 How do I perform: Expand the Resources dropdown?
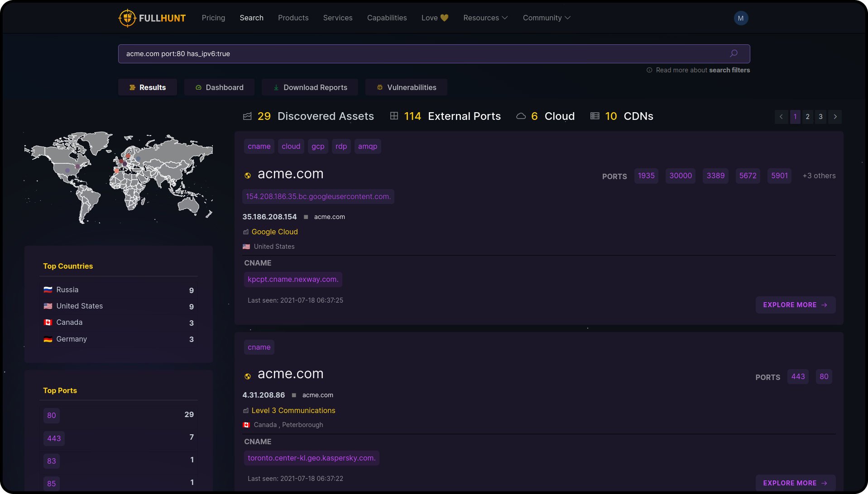[x=485, y=18]
